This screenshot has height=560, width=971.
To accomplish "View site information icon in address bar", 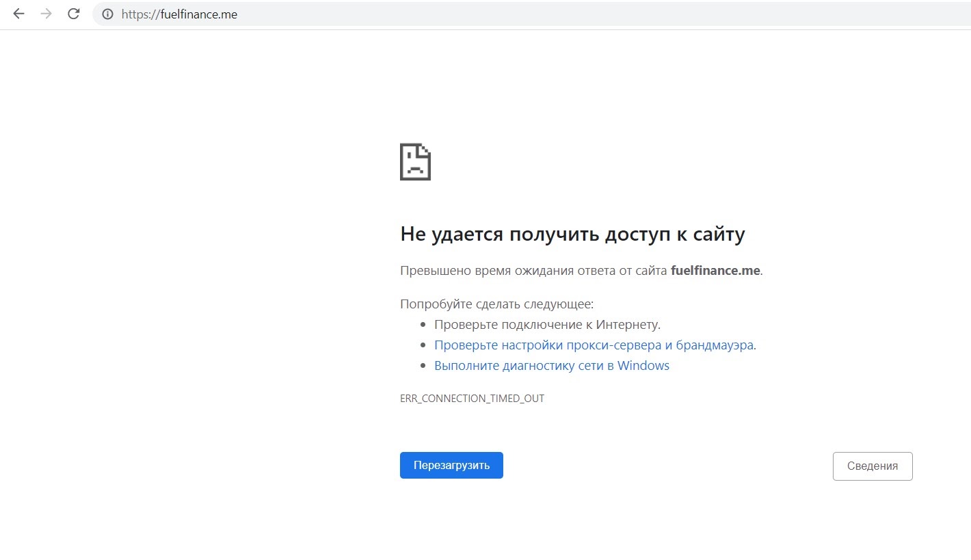I will [x=107, y=14].
